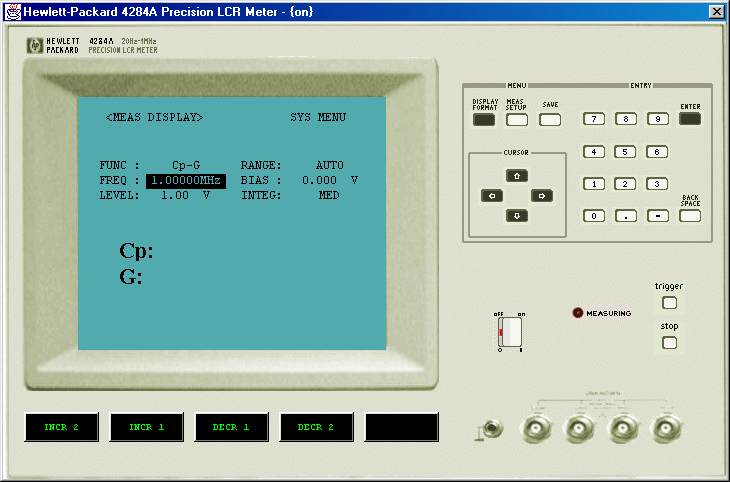730x482 pixels.
Task: Click numeric key 2
Action: [625, 183]
